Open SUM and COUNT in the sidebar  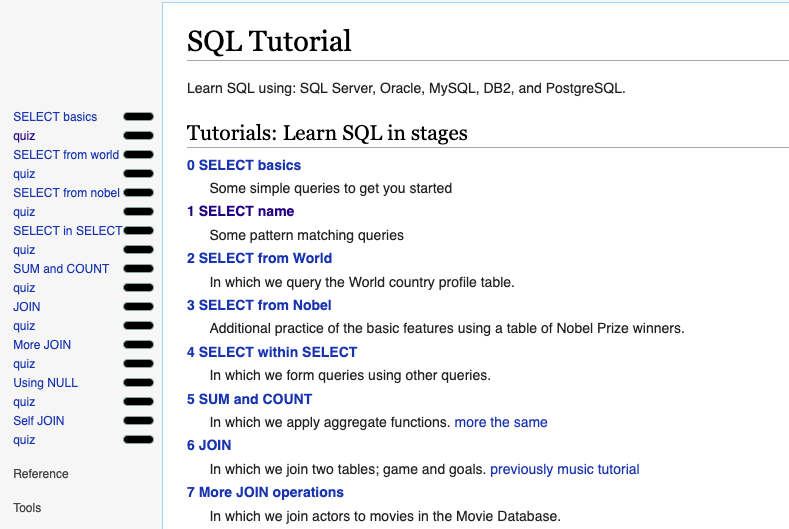[61, 269]
